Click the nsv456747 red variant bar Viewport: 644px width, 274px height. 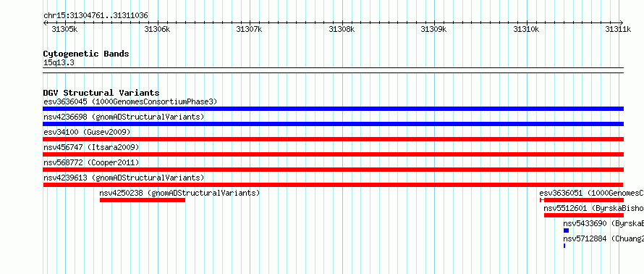pyautogui.click(x=333, y=154)
